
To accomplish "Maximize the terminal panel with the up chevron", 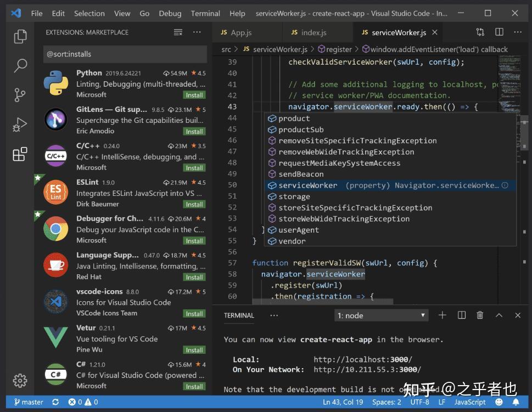I will click(499, 315).
